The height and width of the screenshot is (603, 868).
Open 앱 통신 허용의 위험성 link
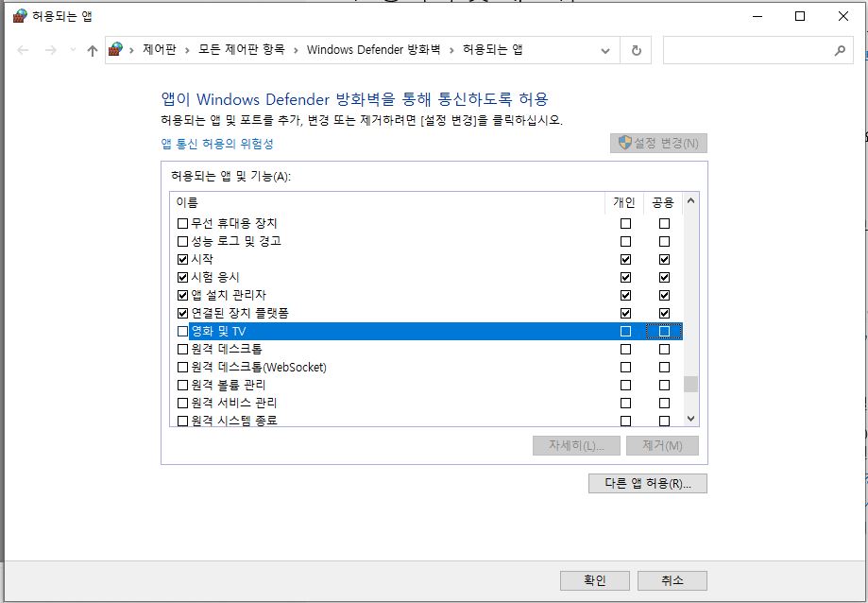pyautogui.click(x=217, y=144)
